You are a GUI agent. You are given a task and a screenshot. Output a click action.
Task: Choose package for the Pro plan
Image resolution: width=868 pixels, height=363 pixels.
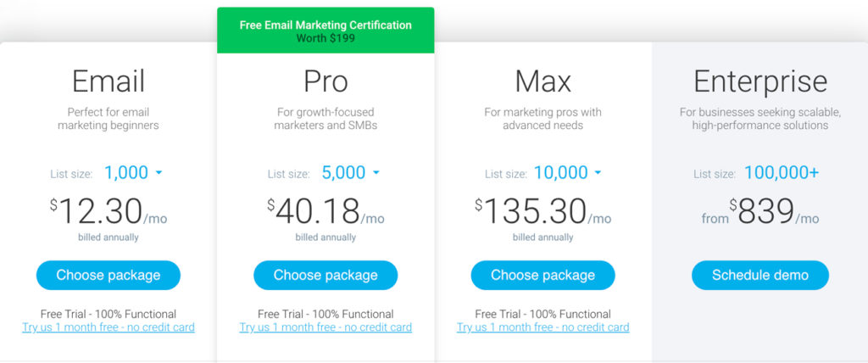325,276
